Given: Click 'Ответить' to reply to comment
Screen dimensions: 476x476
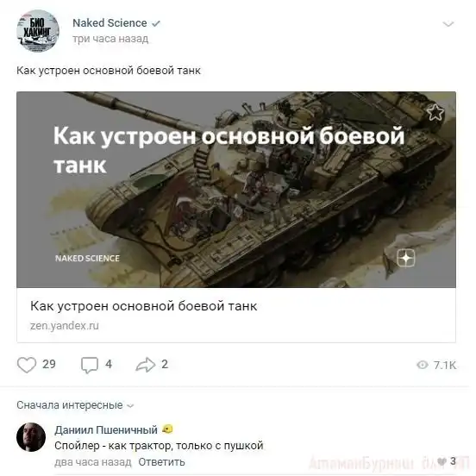Looking at the screenshot, I should (x=161, y=462).
